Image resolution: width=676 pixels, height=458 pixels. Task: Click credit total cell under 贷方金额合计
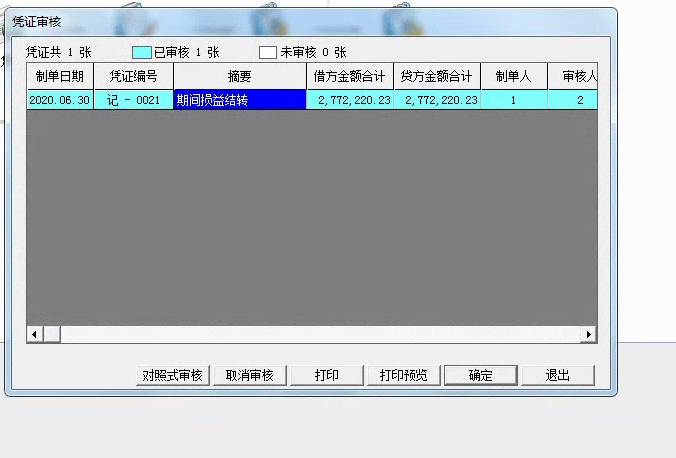tap(437, 100)
